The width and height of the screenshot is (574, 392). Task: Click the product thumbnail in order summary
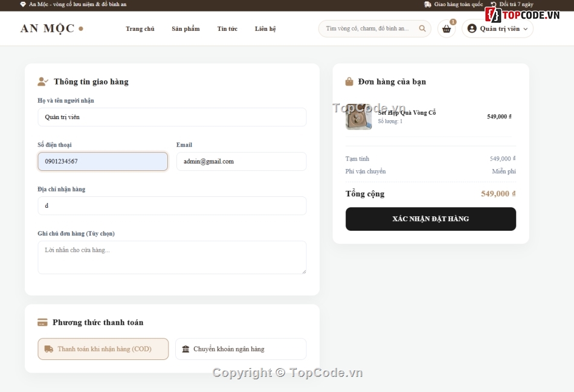[358, 117]
